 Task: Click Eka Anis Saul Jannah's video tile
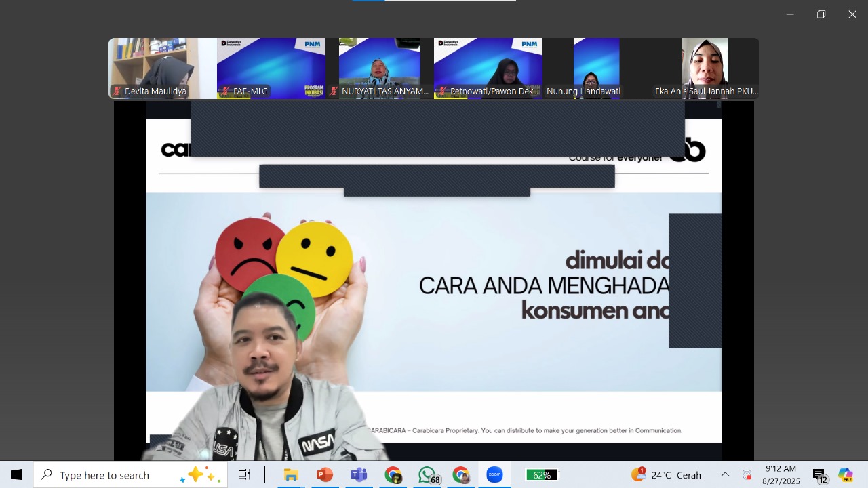click(x=705, y=68)
